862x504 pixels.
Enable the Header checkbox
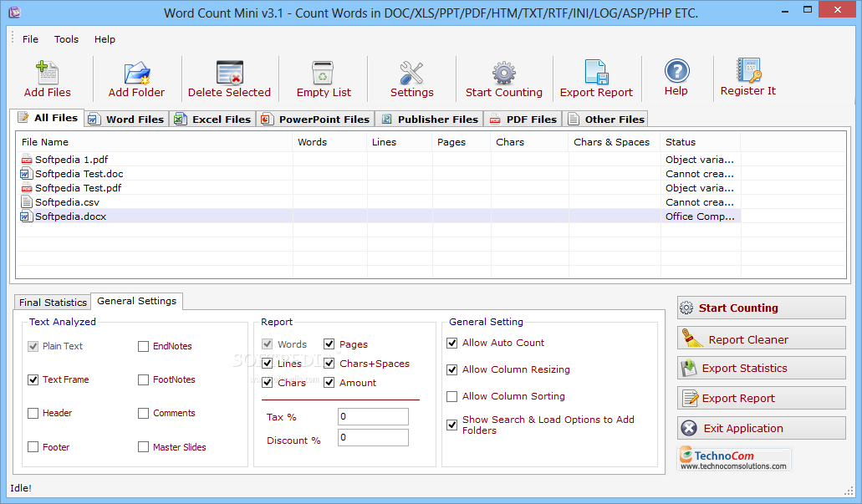pyautogui.click(x=33, y=413)
